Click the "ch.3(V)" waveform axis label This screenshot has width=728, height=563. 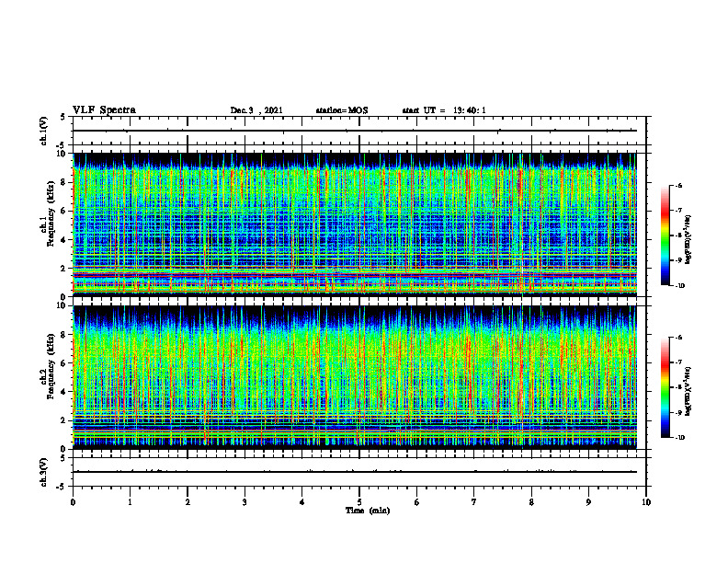[x=43, y=472]
